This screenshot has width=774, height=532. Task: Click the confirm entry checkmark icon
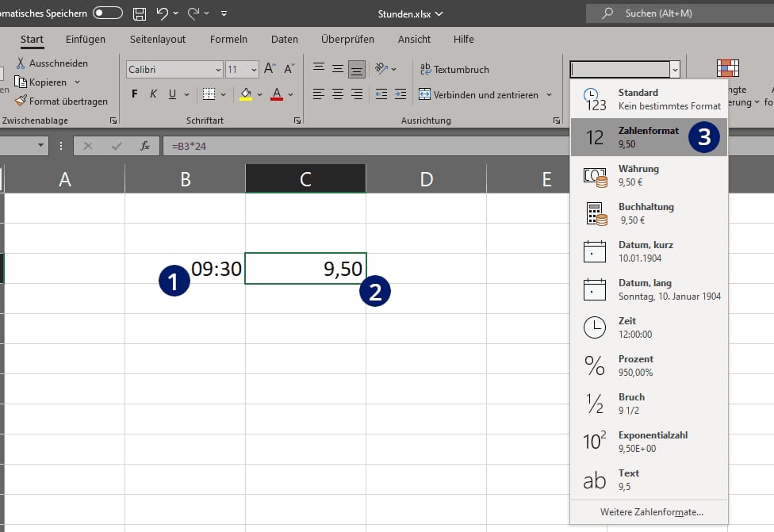pyautogui.click(x=117, y=146)
